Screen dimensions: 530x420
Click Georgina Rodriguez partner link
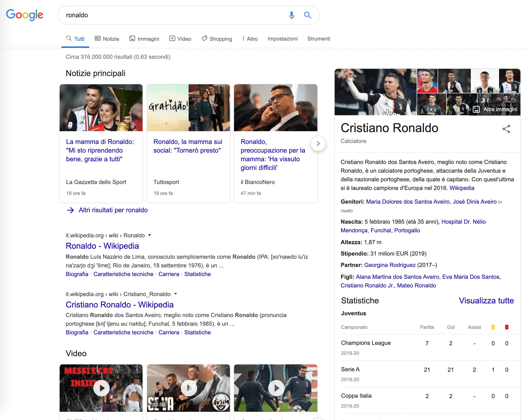coord(390,265)
